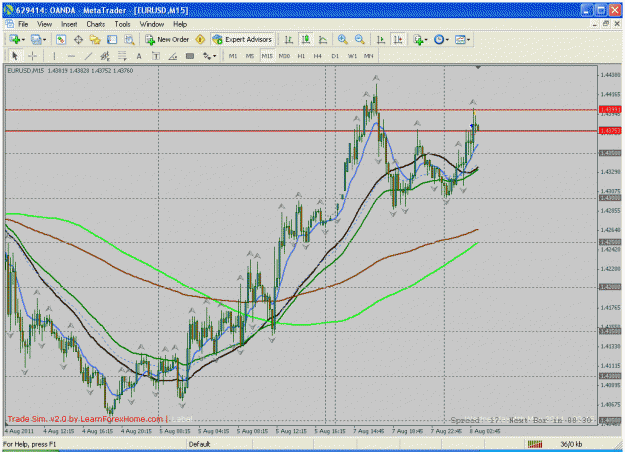
Task: Switch timeframe to W1
Action: tap(352, 56)
